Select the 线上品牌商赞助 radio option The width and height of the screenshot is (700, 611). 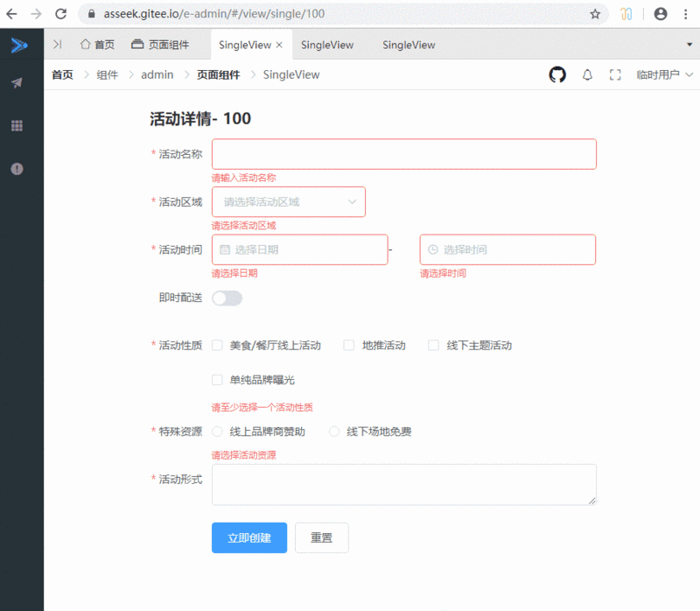[217, 432]
